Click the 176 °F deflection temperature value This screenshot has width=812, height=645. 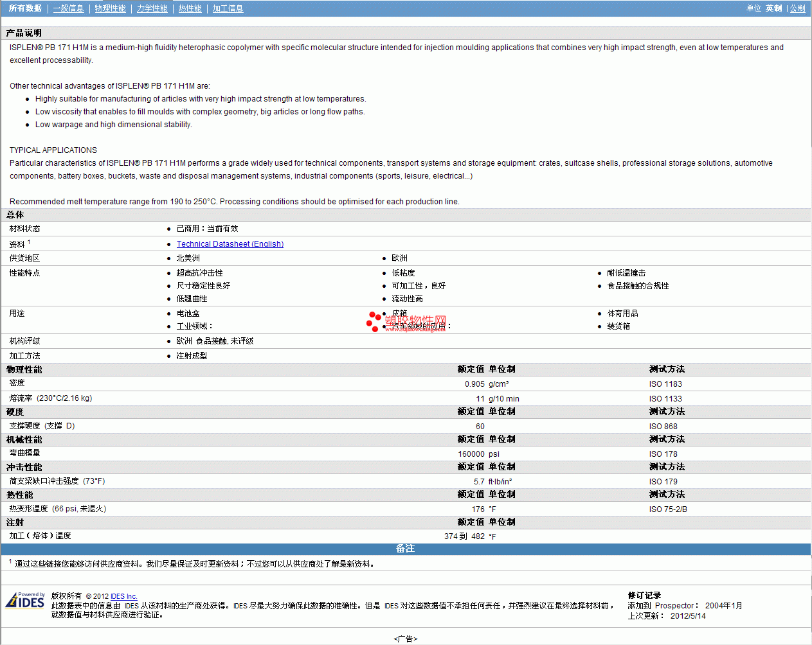pos(483,509)
